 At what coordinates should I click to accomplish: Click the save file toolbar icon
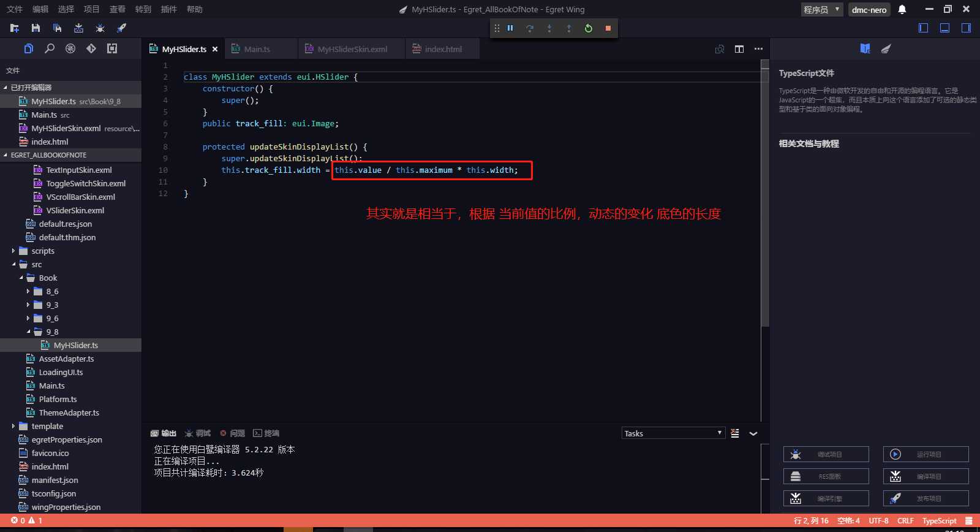(x=36, y=28)
